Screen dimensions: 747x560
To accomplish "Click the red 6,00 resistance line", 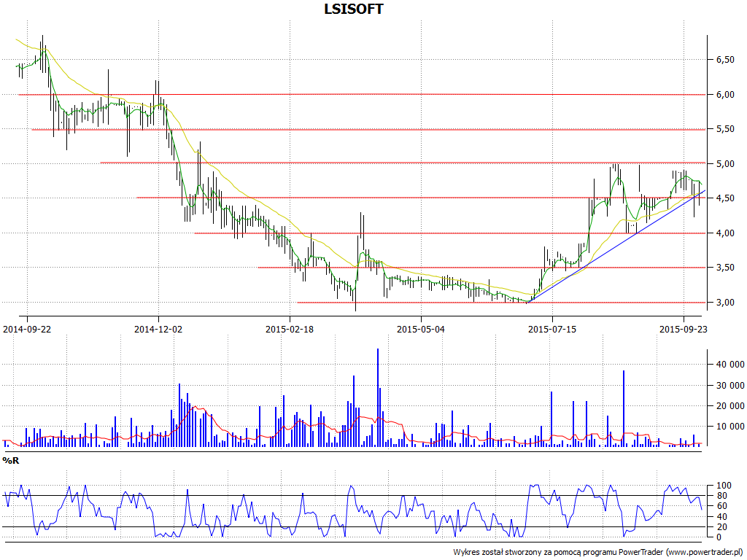I will (362, 95).
